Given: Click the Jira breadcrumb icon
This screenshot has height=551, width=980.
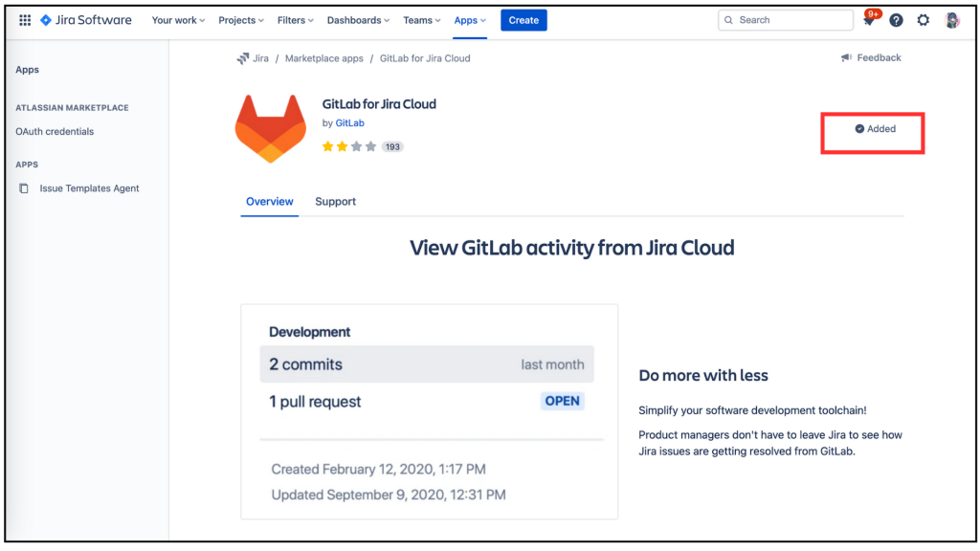Looking at the screenshot, I should 242,58.
